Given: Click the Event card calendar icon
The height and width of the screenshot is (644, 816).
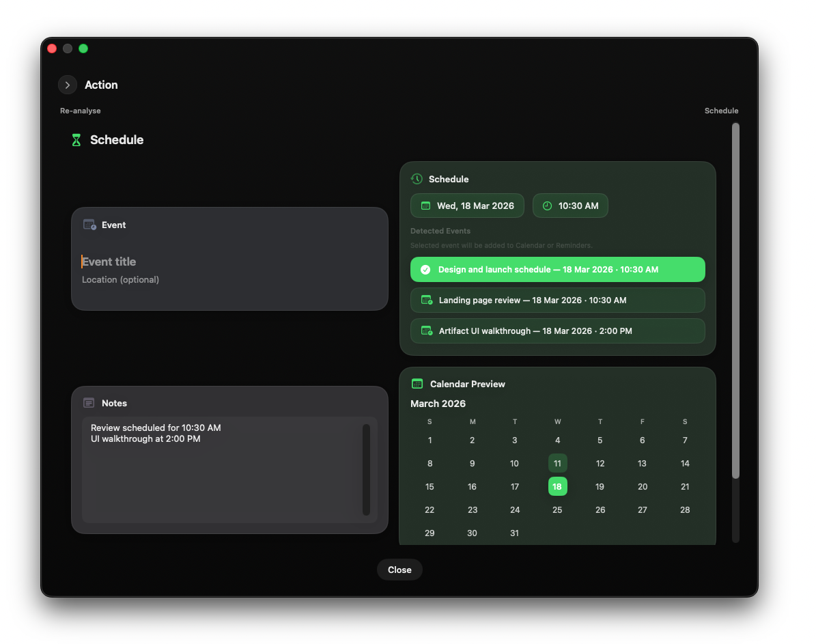Looking at the screenshot, I should click(89, 225).
